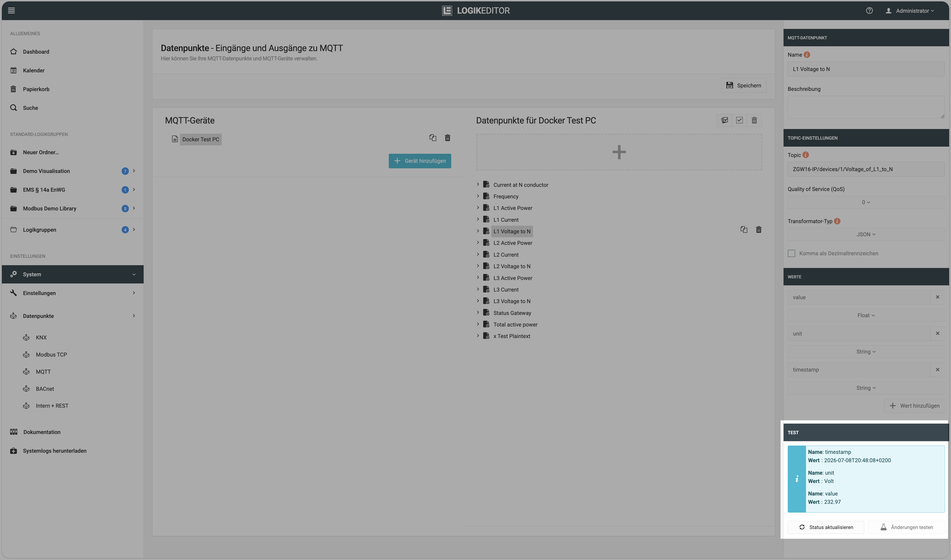
Task: Enable Komma als Dezimaltrennzeichen checkbox
Action: [791, 254]
